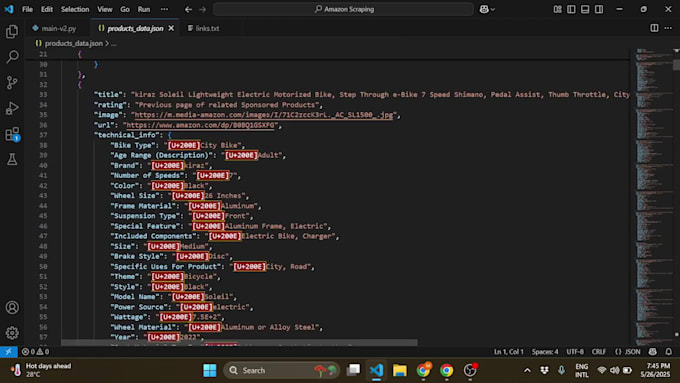The width and height of the screenshot is (680, 383).
Task: Toggle the secondary side bar layout icon
Action: [x=599, y=9]
